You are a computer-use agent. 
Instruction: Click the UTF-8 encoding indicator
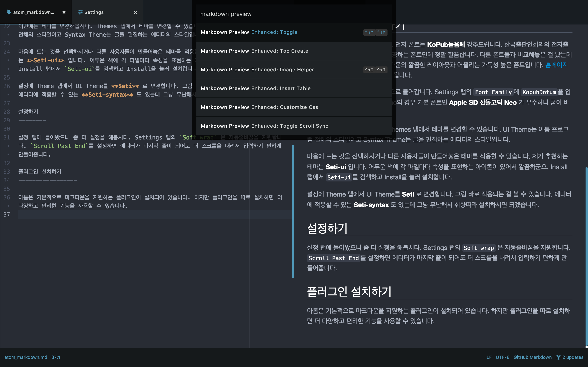tap(502, 357)
